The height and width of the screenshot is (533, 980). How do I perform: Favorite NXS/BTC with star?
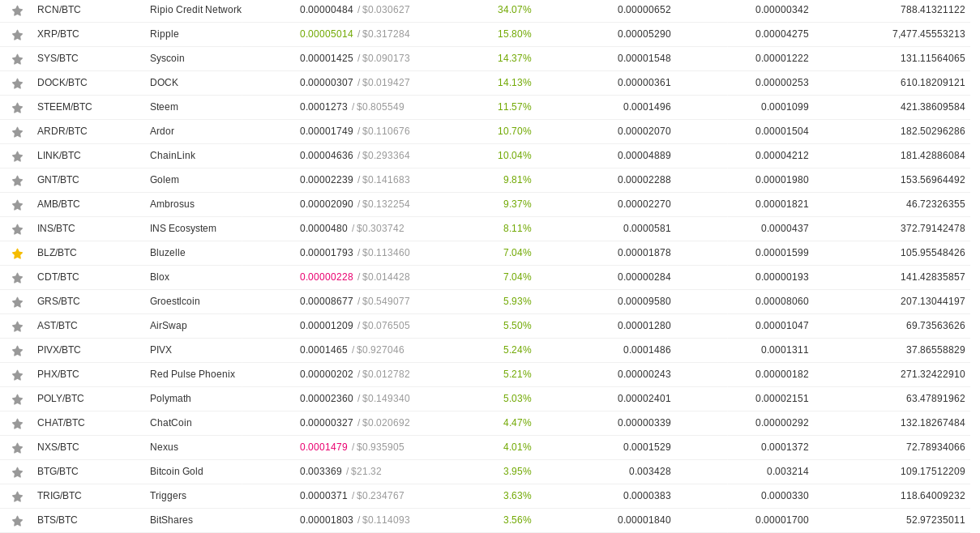tap(17, 448)
